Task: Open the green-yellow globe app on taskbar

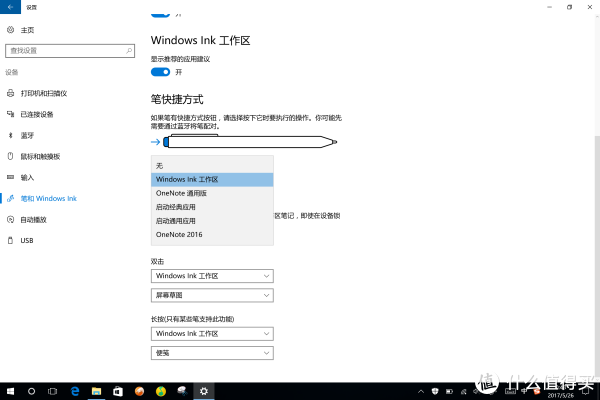Action: click(161, 391)
